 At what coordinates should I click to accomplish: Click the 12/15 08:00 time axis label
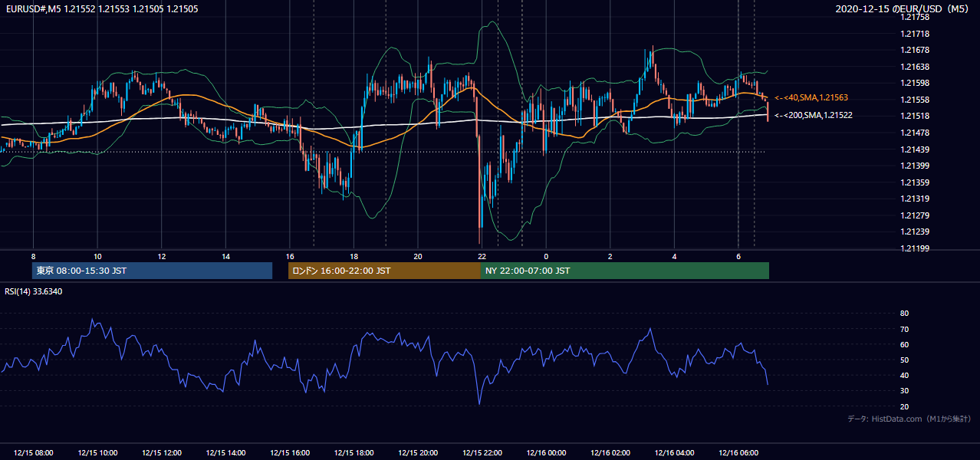(x=33, y=453)
